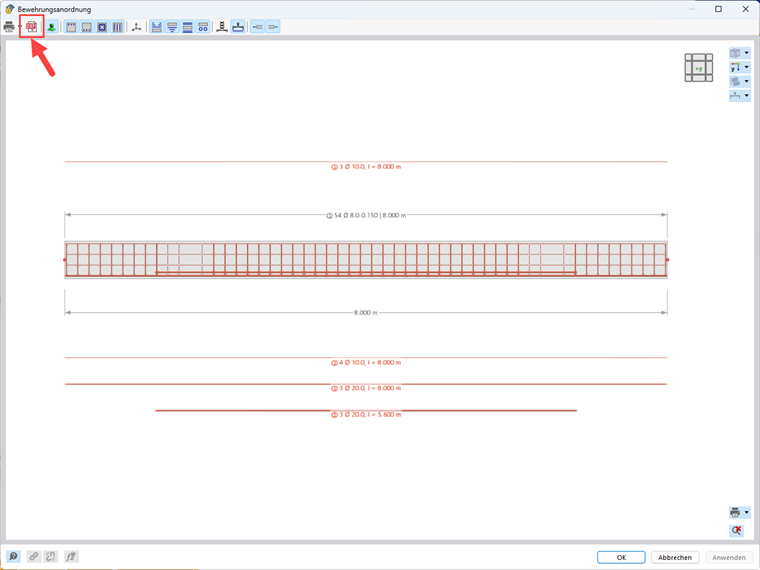Click the red DXF export icon
This screenshot has height=570, width=760.
click(32, 27)
